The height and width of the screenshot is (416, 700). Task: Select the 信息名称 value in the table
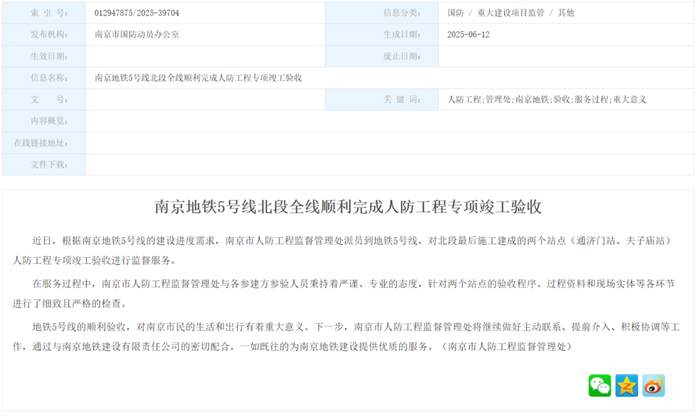[198, 78]
